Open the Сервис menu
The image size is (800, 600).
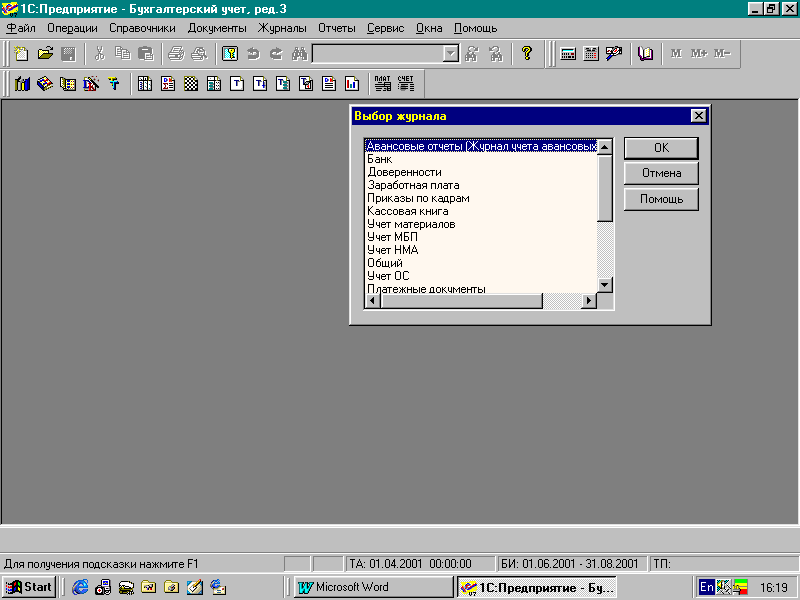coord(386,28)
